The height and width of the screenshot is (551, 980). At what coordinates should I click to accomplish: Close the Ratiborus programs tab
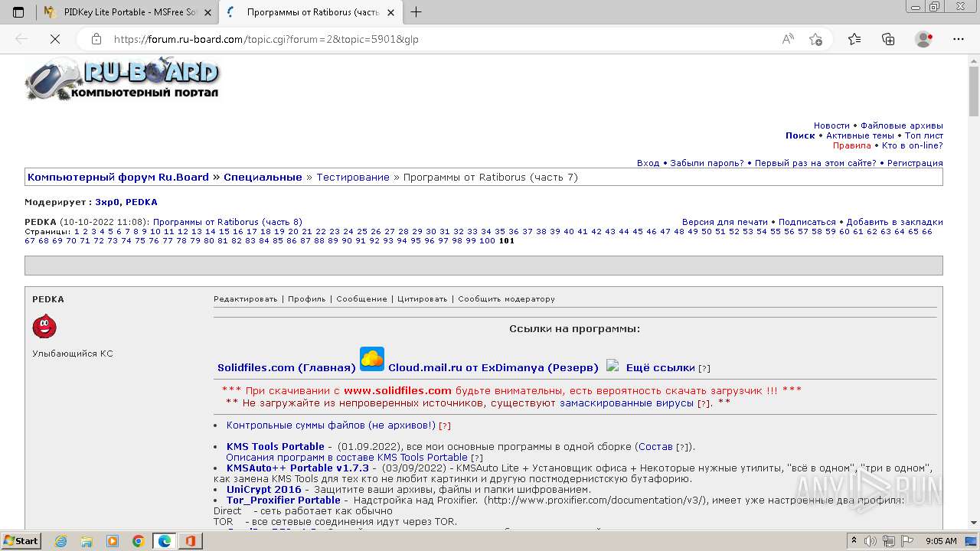[x=390, y=12]
